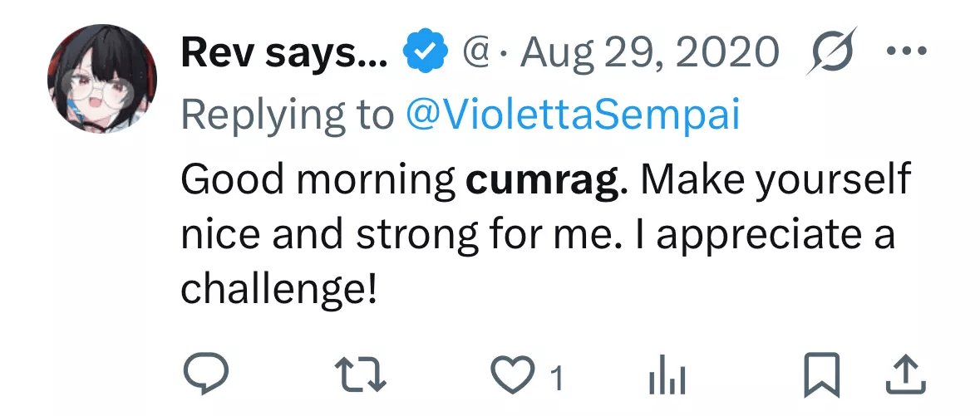980x416 pixels.
Task: Click the blue verified checkmark badge
Action: pos(425,55)
